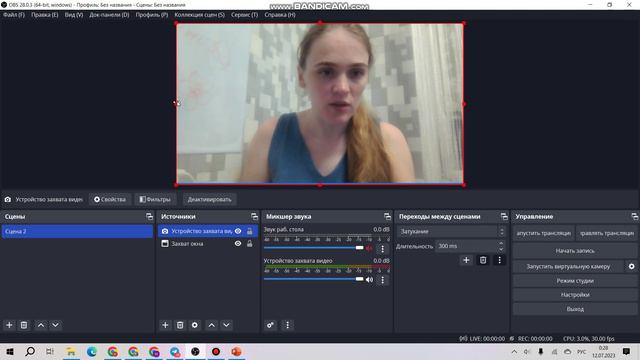
Task: Add a scene transition plus button
Action: click(466, 260)
